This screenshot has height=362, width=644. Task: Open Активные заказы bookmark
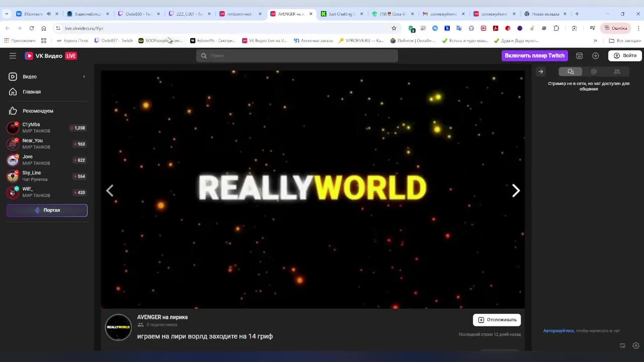coord(313,41)
